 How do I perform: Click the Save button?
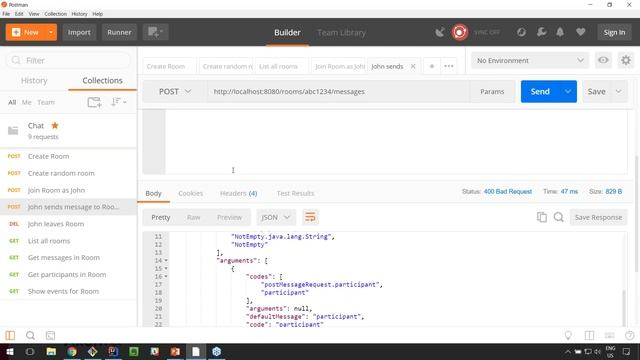(596, 91)
